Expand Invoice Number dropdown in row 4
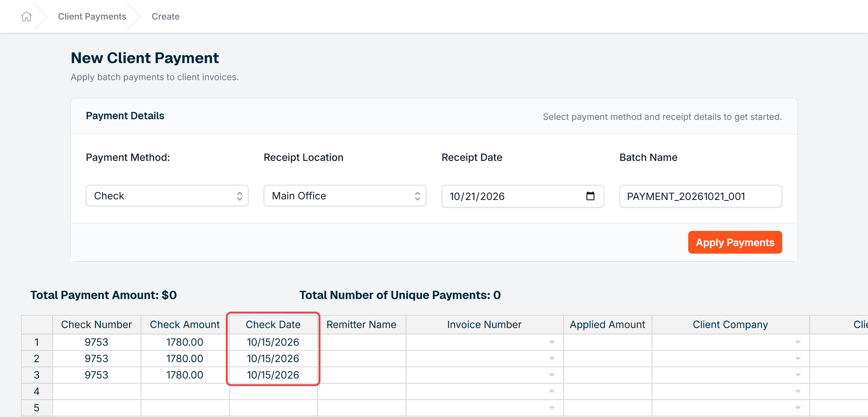 [x=552, y=391]
